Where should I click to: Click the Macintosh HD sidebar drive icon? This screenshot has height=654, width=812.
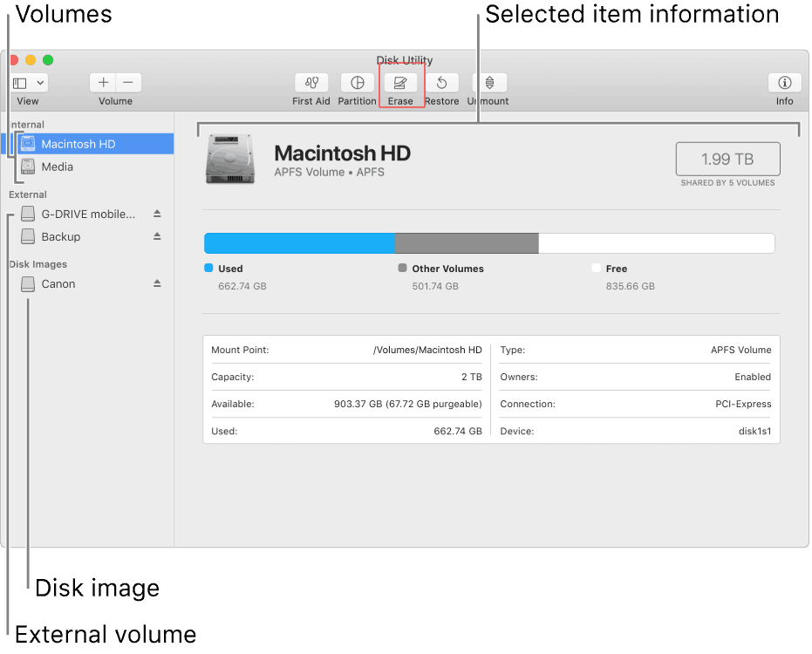click(x=28, y=143)
